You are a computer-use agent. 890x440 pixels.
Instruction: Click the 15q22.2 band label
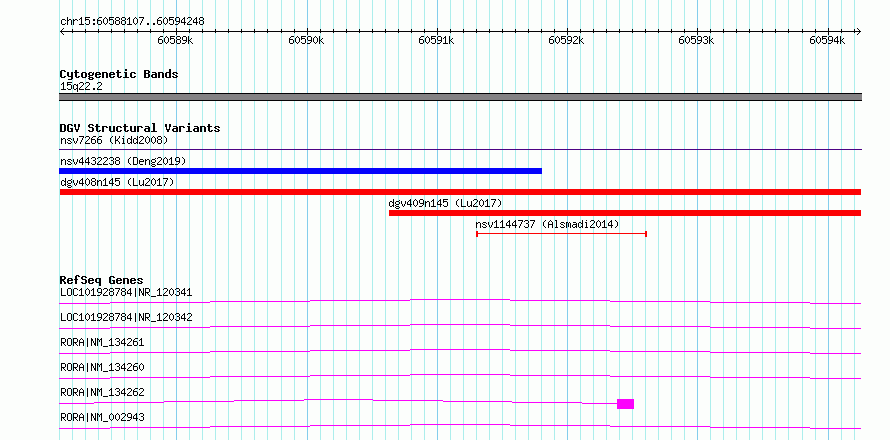pyautogui.click(x=81, y=86)
